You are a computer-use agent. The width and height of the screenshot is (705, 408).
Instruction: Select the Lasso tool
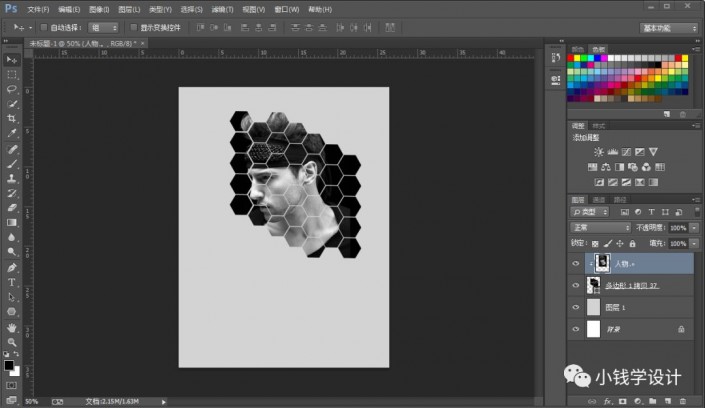click(x=12, y=89)
